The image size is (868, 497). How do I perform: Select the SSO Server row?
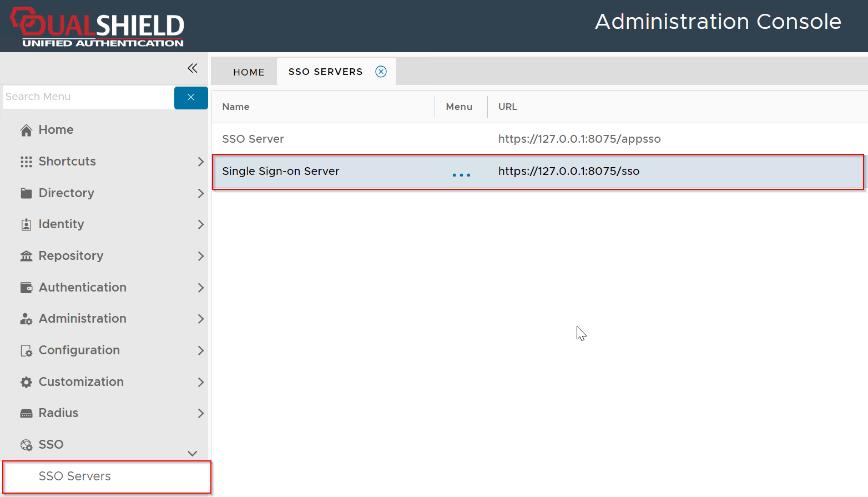253,139
